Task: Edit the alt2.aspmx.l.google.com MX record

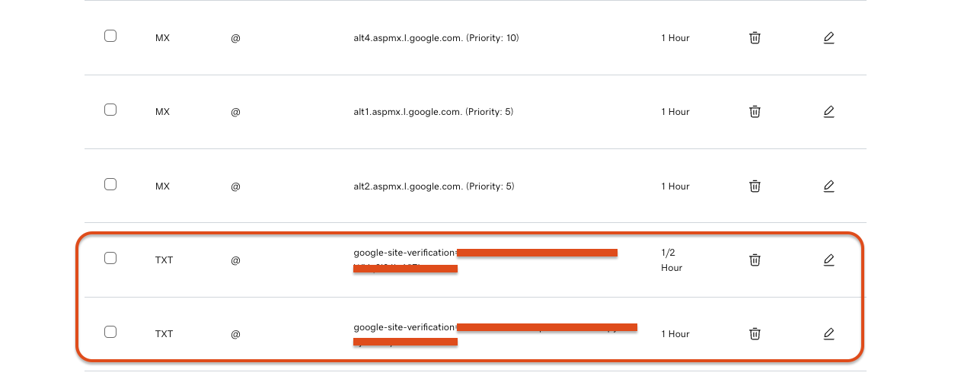Action: 829,186
